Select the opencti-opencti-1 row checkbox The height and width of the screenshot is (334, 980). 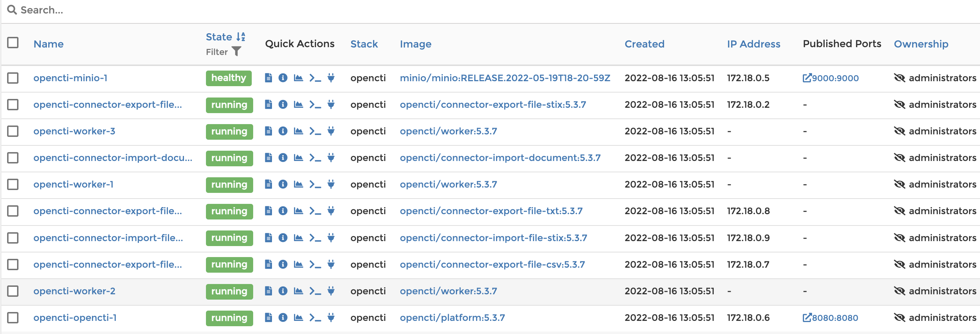click(13, 318)
